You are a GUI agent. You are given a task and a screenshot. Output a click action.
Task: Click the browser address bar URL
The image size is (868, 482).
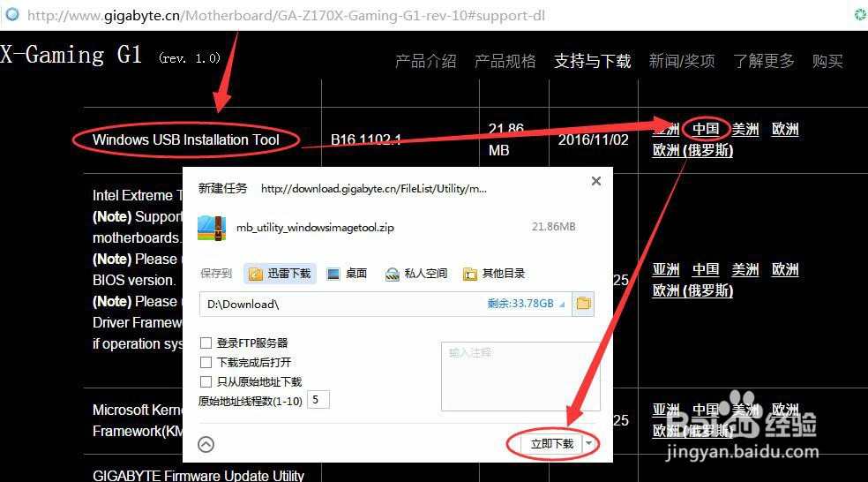click(x=286, y=16)
